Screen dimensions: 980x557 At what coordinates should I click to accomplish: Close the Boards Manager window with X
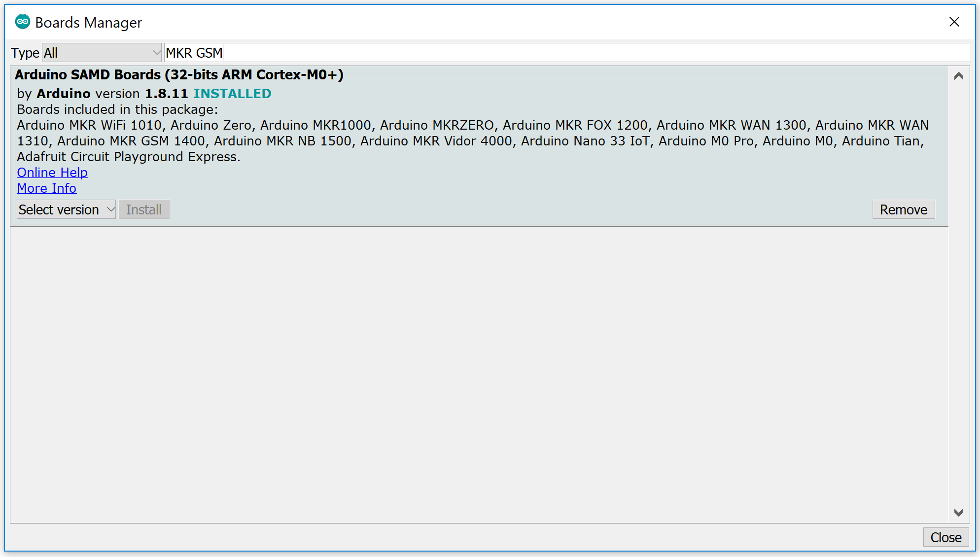954,22
